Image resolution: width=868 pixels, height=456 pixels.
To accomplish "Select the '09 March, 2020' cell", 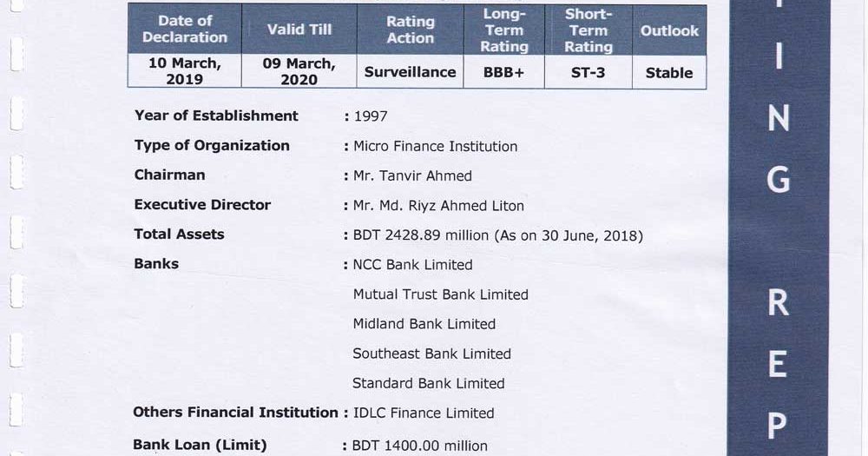I will tap(299, 71).
